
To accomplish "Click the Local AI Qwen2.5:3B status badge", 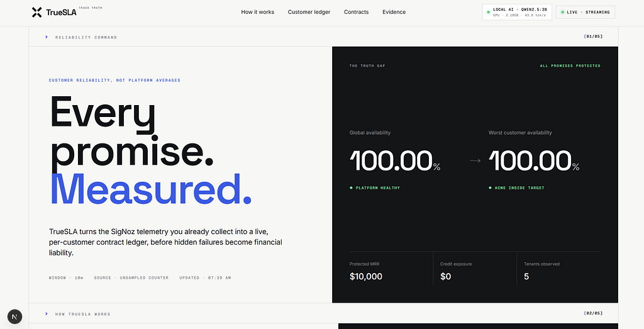I will 517,12.
